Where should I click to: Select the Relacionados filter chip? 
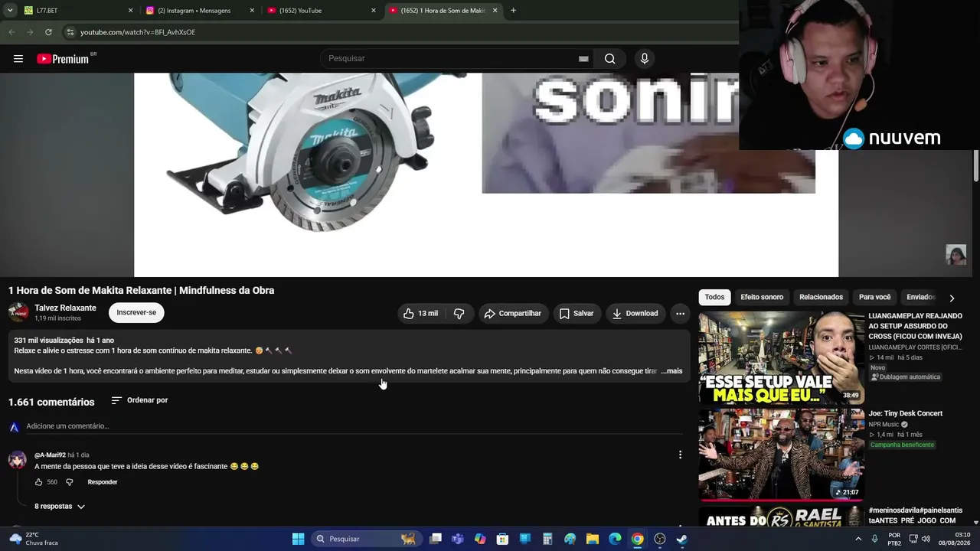[x=821, y=297]
